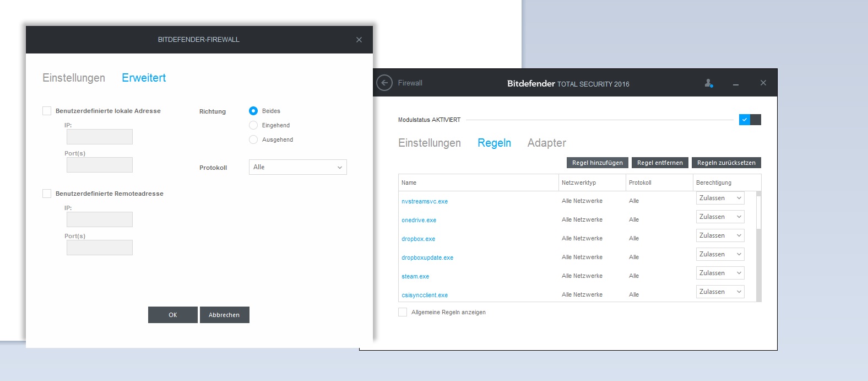Open the user account icon in Bitdefender
868x381 pixels.
click(709, 83)
